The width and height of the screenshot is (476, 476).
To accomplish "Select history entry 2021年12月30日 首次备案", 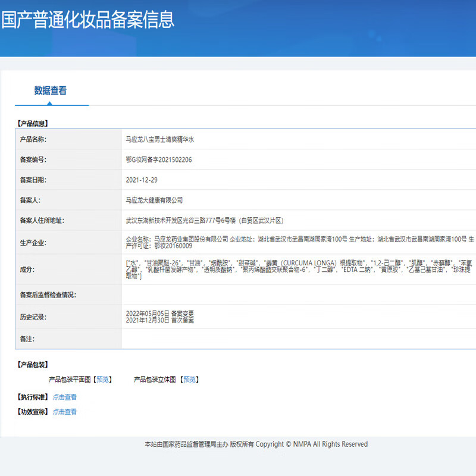I will tap(160, 320).
